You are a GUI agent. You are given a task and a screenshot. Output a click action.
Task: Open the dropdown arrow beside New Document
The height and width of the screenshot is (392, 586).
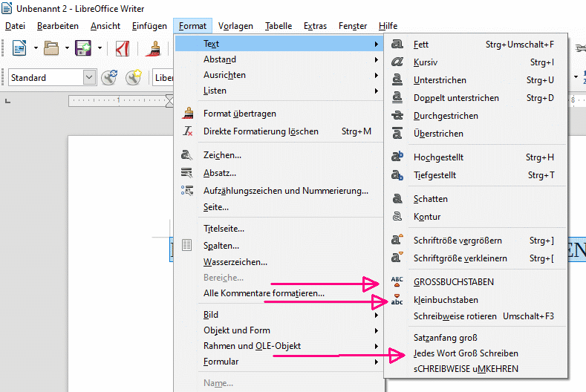coord(36,48)
